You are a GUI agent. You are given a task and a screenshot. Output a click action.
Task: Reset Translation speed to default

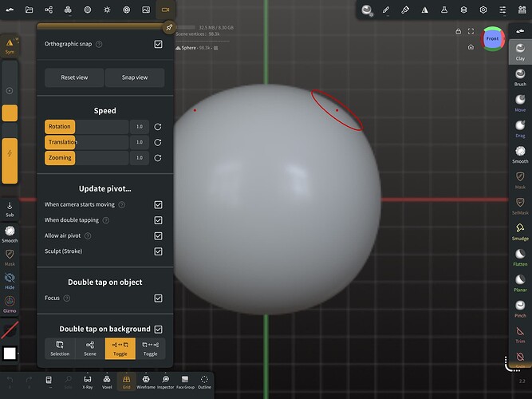pos(158,143)
